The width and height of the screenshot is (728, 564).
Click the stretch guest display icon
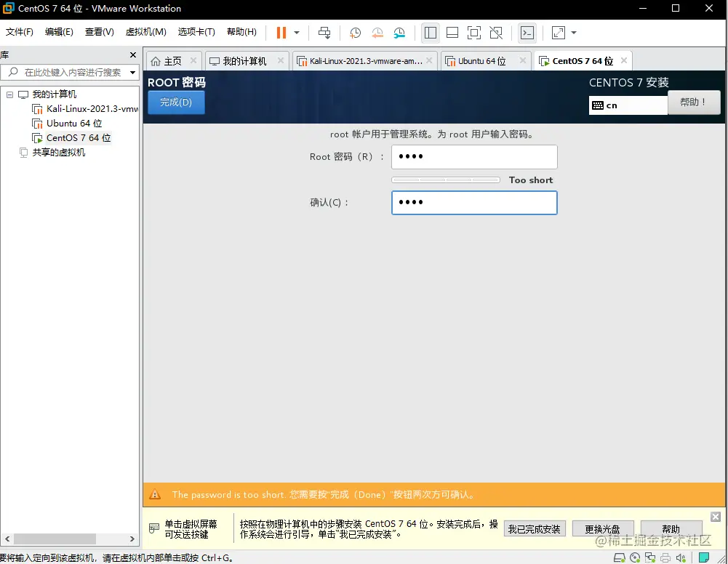pyautogui.click(x=558, y=33)
